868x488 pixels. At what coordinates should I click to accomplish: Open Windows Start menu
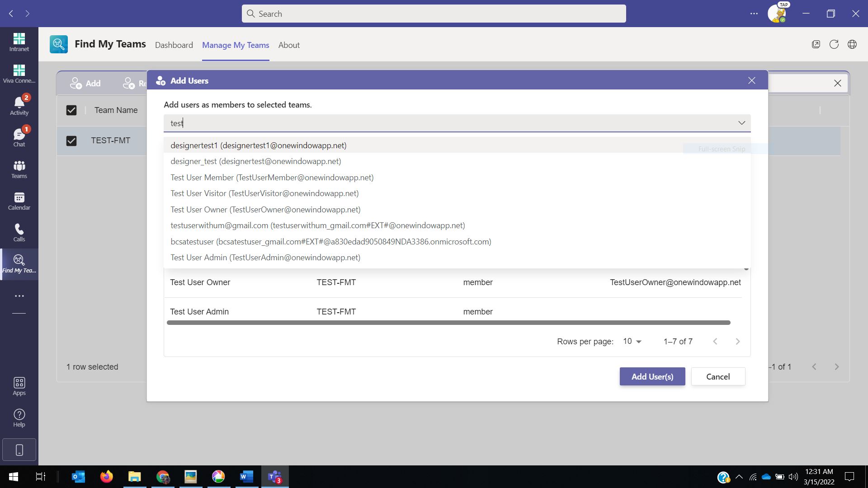[14, 477]
